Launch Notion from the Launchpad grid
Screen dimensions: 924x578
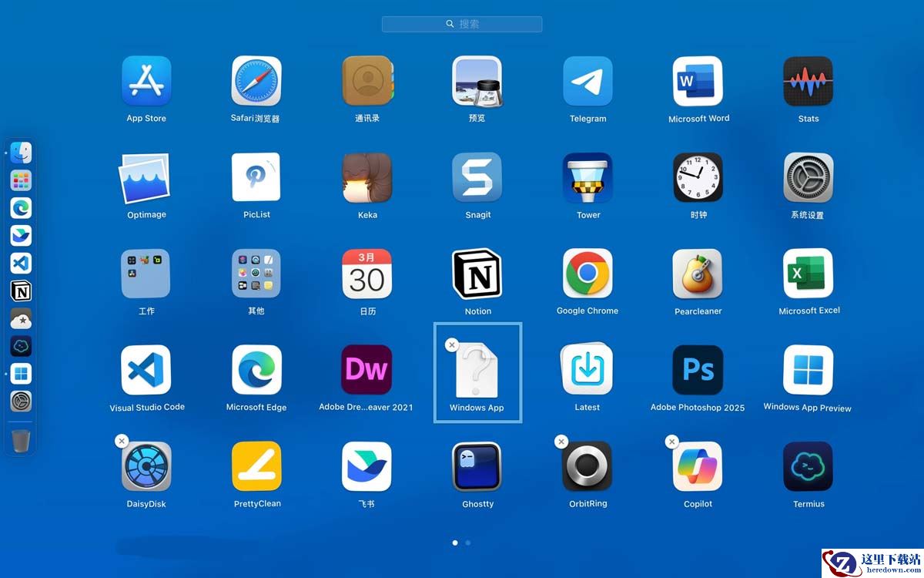[477, 274]
